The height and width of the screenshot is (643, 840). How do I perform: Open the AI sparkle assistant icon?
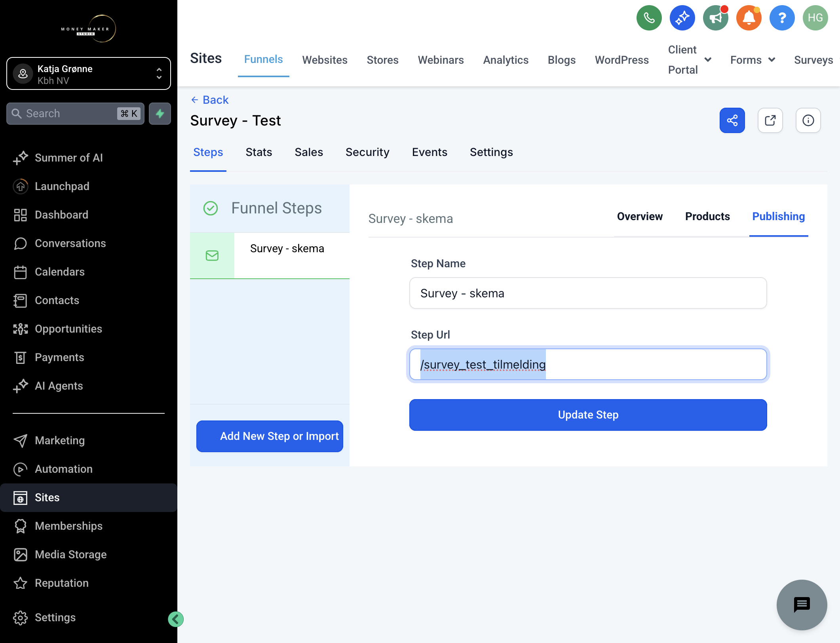coord(682,18)
